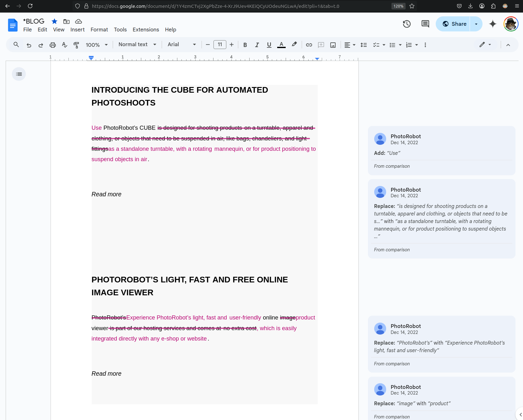
Task: Open the text alignment dropdown
Action: click(350, 45)
